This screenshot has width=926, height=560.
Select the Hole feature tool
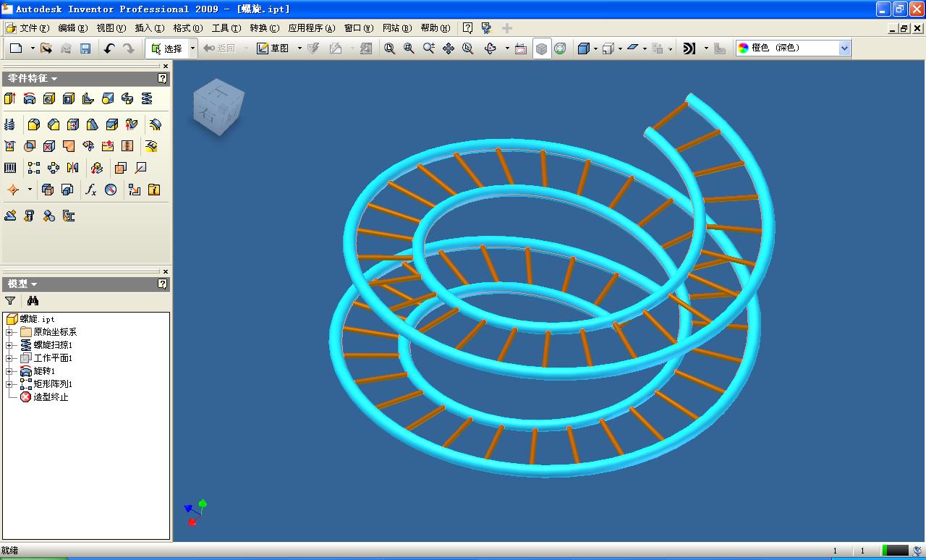(x=49, y=98)
